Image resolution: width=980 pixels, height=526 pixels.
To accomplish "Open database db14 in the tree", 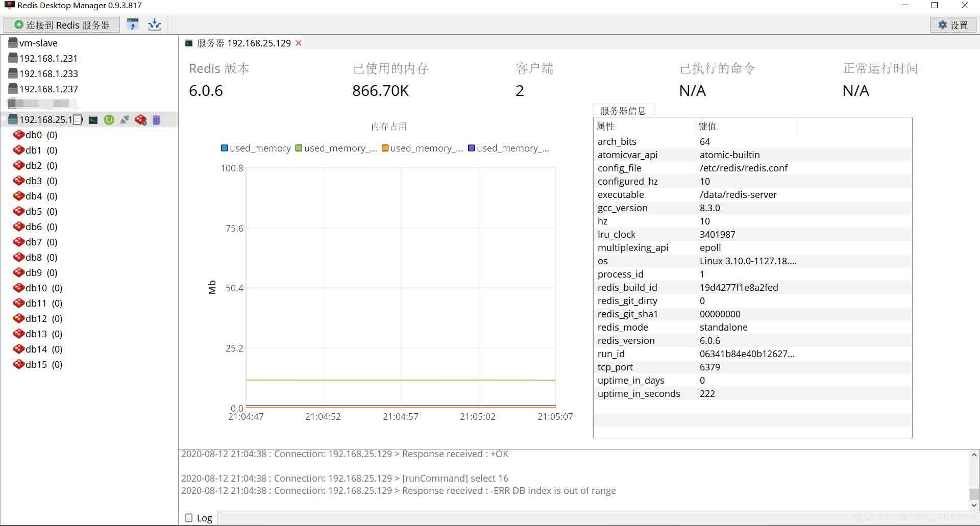I will click(x=38, y=349).
